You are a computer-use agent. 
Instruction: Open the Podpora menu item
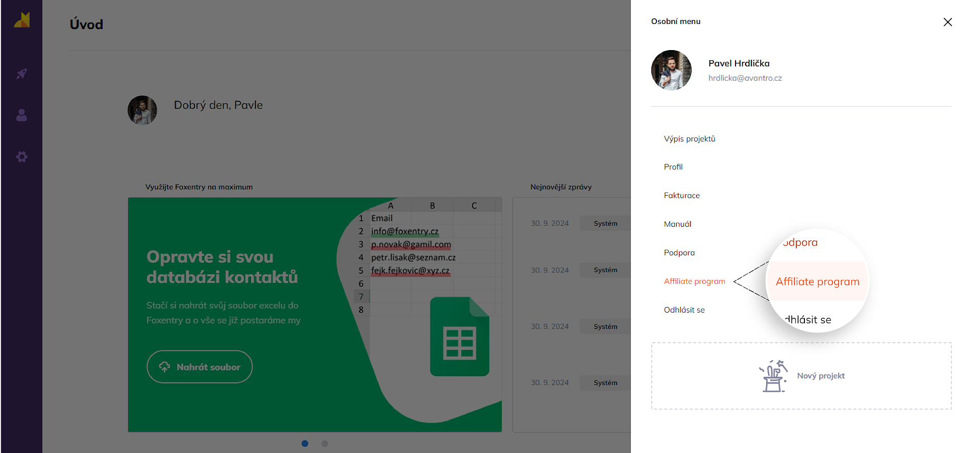coord(679,253)
